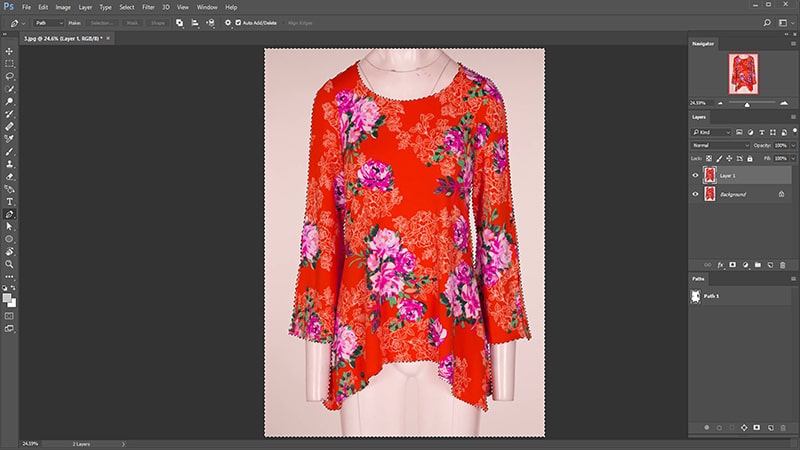Click Edit Toolbar three-dots icon
This screenshot has height=450, width=800.
(9, 277)
